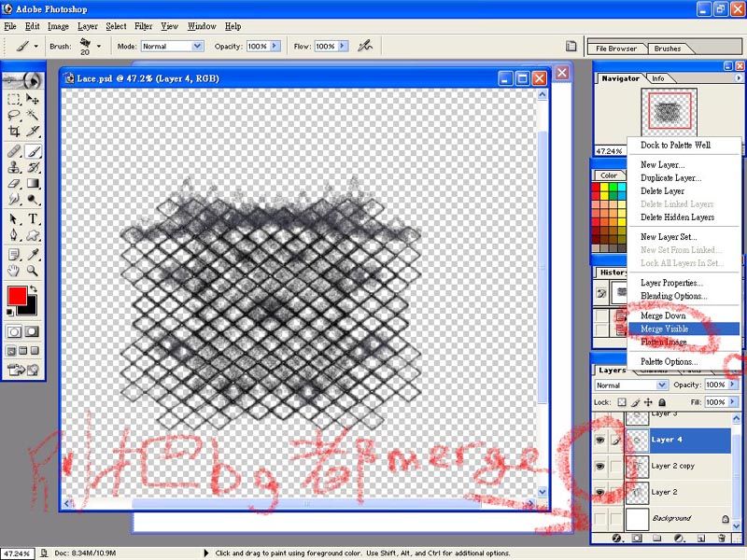Select the Path Selection arrow tool
Screen dimensions: 747x560
click(14, 218)
